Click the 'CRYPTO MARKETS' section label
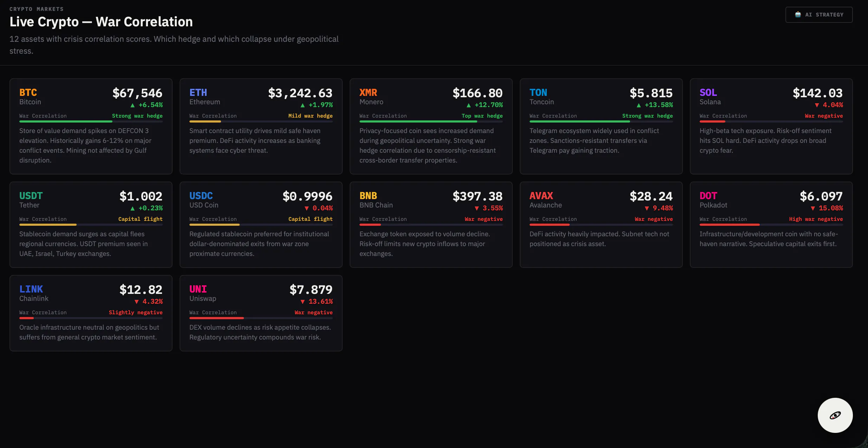 [37, 9]
